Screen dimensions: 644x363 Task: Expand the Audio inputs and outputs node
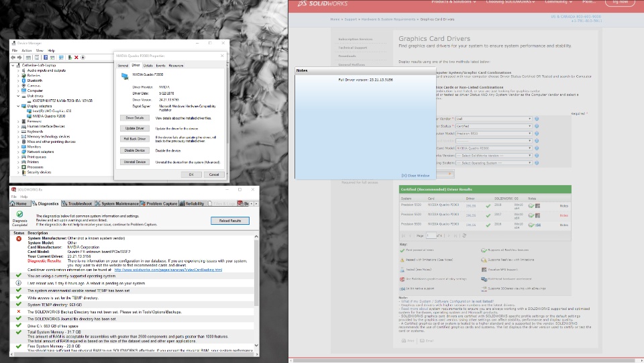coord(18,70)
